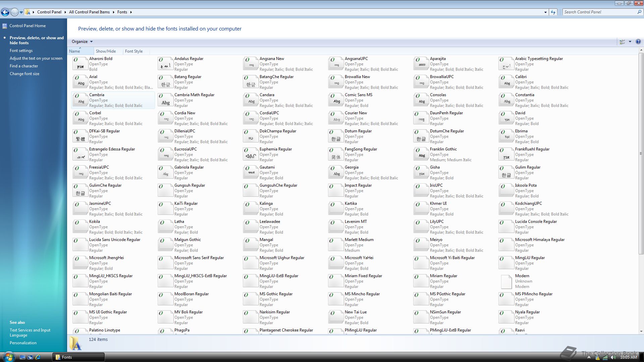Viewport: 644px width, 362px height.
Task: Click the Fonts breadcrumb segment
Action: click(122, 12)
